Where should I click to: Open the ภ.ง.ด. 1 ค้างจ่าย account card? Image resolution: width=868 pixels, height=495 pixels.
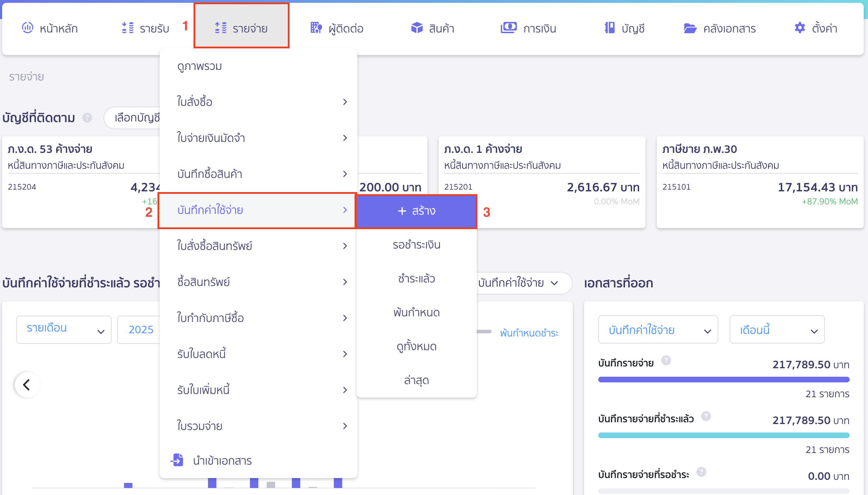coord(542,182)
